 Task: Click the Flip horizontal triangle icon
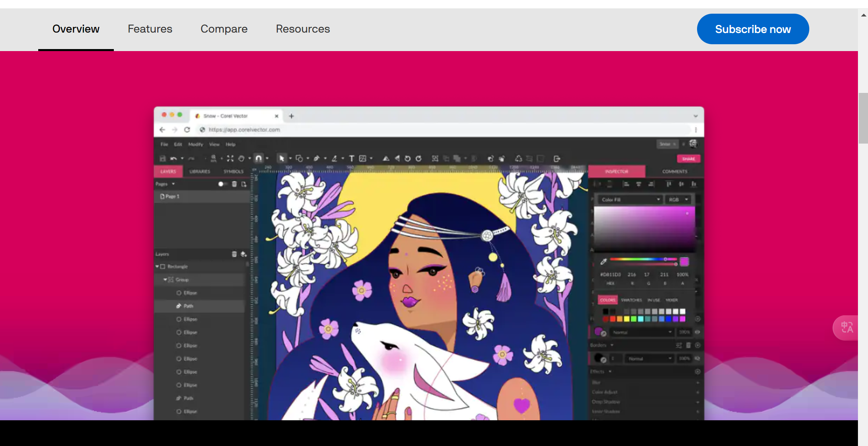[397, 158]
